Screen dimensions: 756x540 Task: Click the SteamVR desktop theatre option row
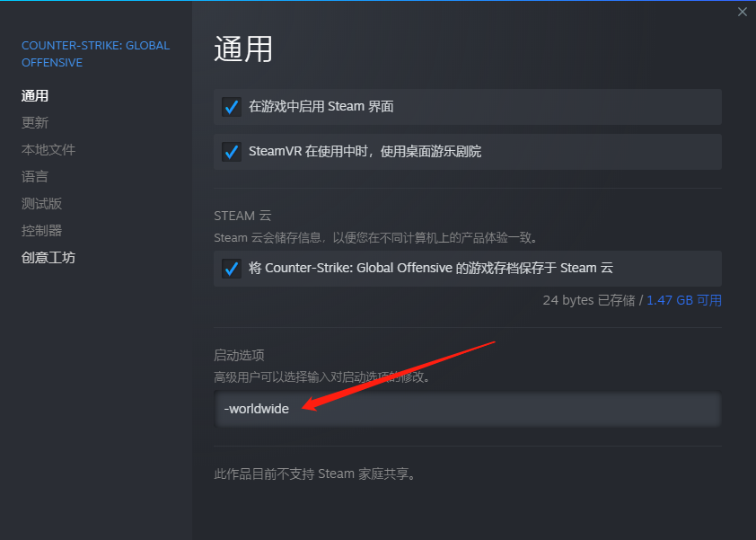pyautogui.click(x=468, y=152)
